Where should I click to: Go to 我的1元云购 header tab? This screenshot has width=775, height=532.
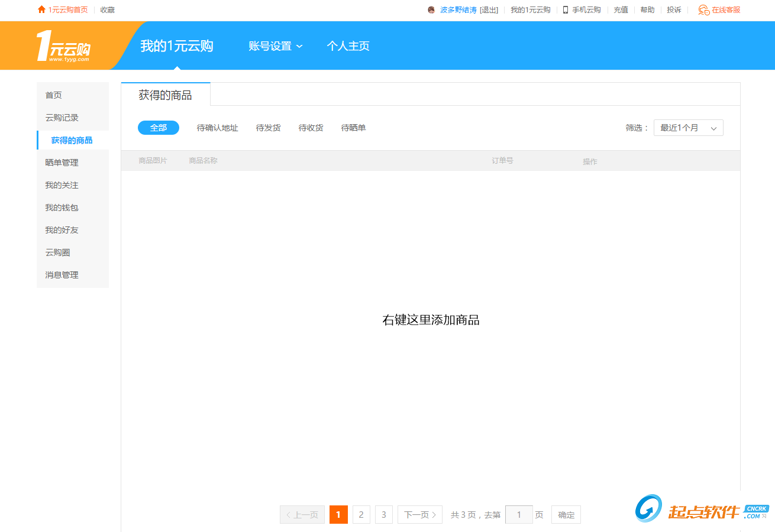[x=177, y=46]
